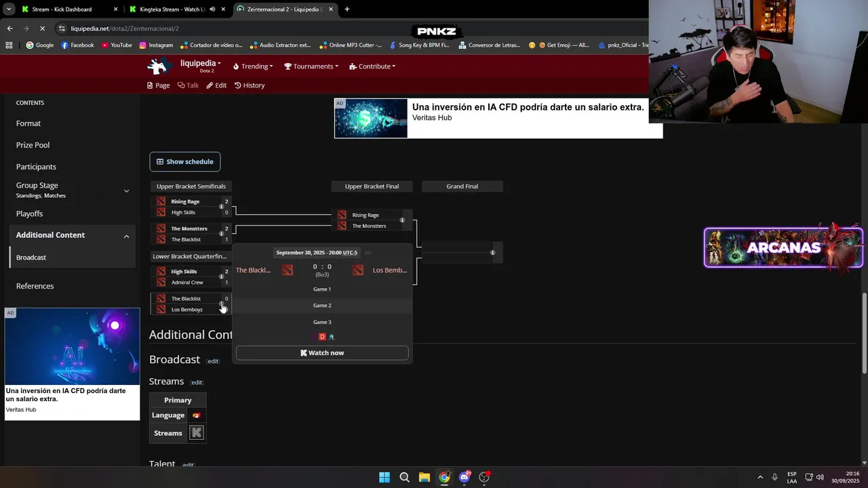
Task: Expand Group Stage chevron in sidebar
Action: coord(126,191)
